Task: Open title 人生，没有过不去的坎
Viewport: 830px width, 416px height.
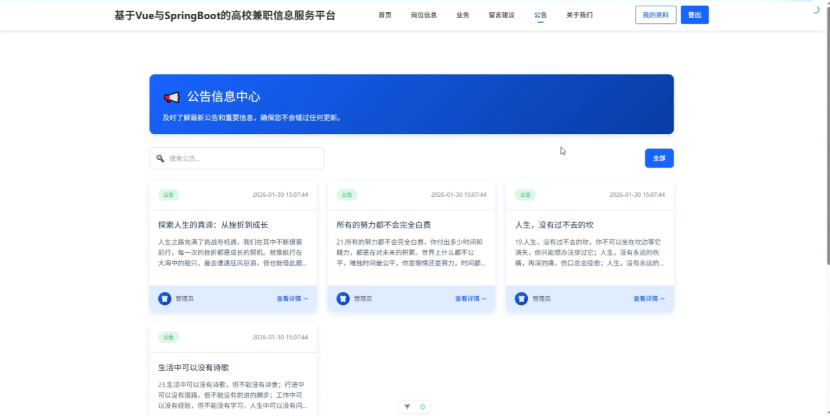Action: (x=554, y=225)
